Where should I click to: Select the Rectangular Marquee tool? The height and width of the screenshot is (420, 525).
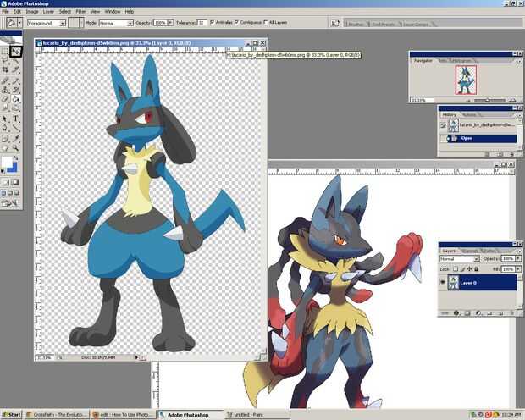click(x=5, y=52)
